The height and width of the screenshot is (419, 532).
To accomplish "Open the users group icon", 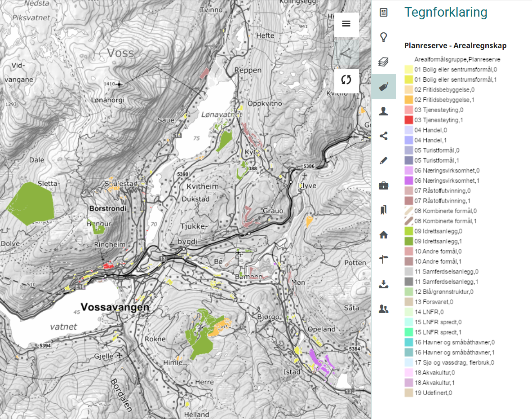I will (x=383, y=309).
